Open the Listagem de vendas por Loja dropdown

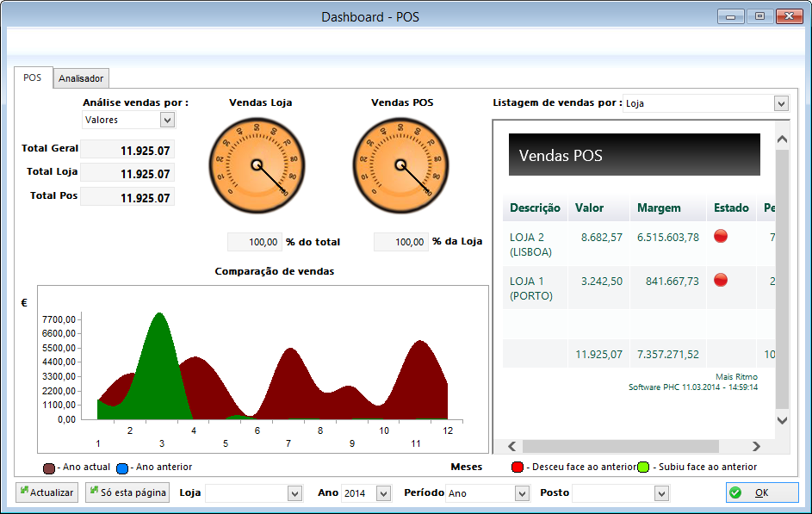click(x=781, y=103)
